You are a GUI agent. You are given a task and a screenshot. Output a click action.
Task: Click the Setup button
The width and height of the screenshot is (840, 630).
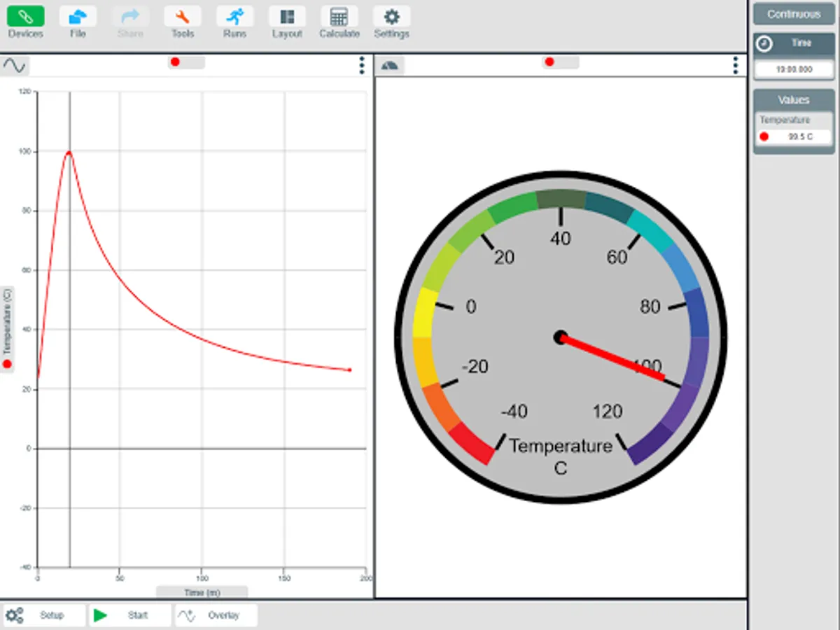pyautogui.click(x=44, y=615)
